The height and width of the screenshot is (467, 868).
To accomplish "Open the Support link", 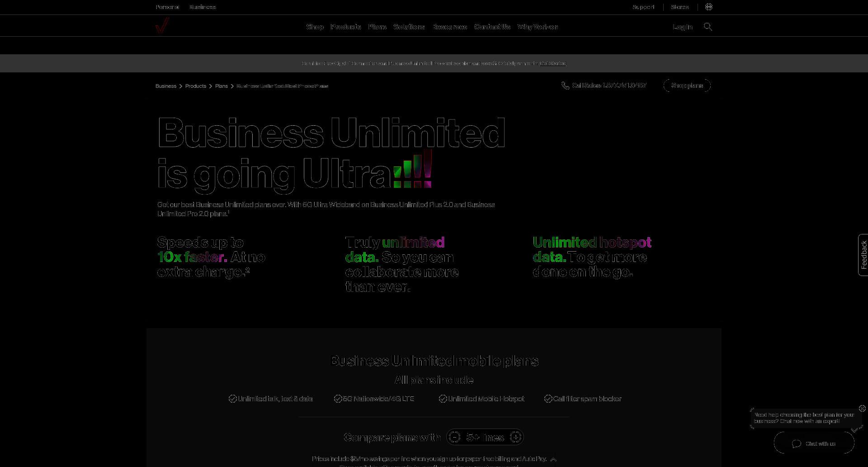I will tap(643, 7).
